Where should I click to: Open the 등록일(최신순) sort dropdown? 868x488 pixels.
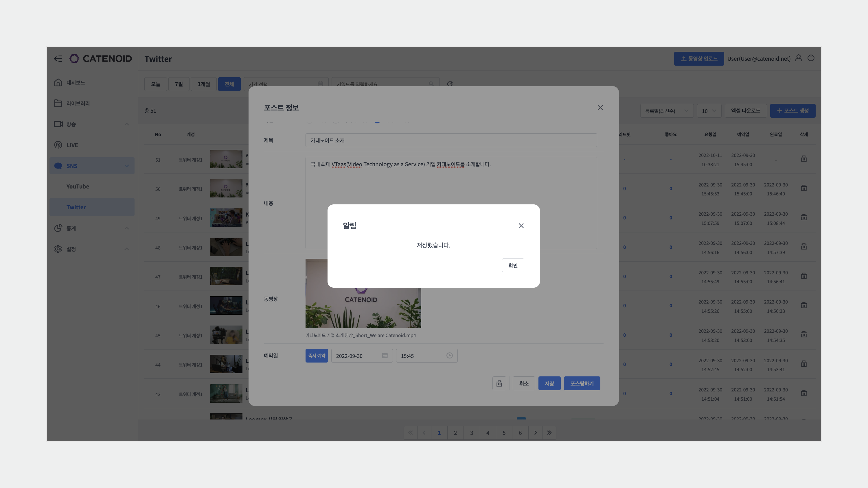tap(666, 111)
